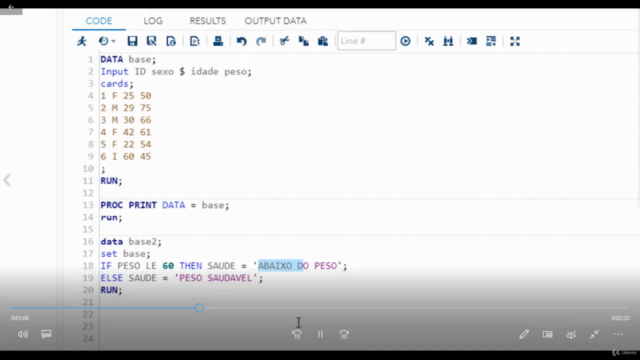The width and height of the screenshot is (640, 360).
Task: Open the RESULTS tab
Action: [x=208, y=21]
